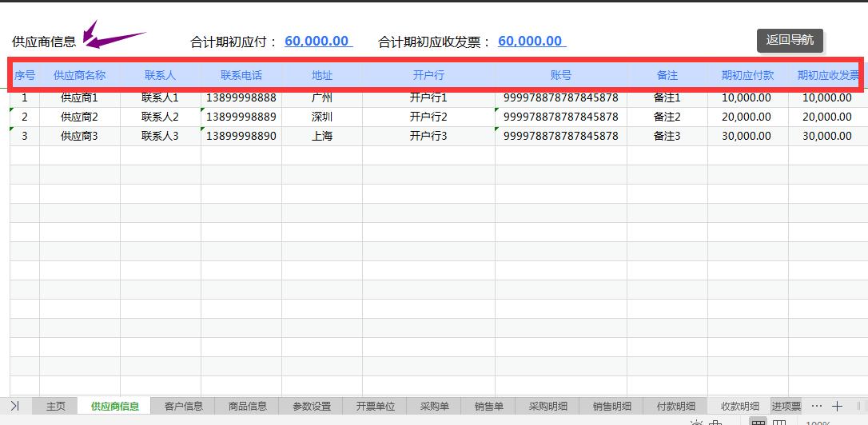Select the 开户行1 cell
This screenshot has width=868, height=425.
point(428,98)
